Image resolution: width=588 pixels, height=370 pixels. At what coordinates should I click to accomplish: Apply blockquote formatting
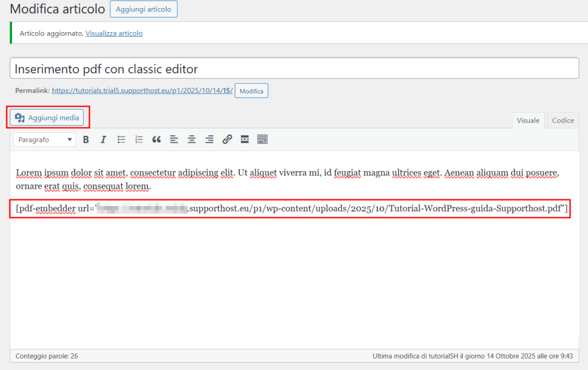156,139
